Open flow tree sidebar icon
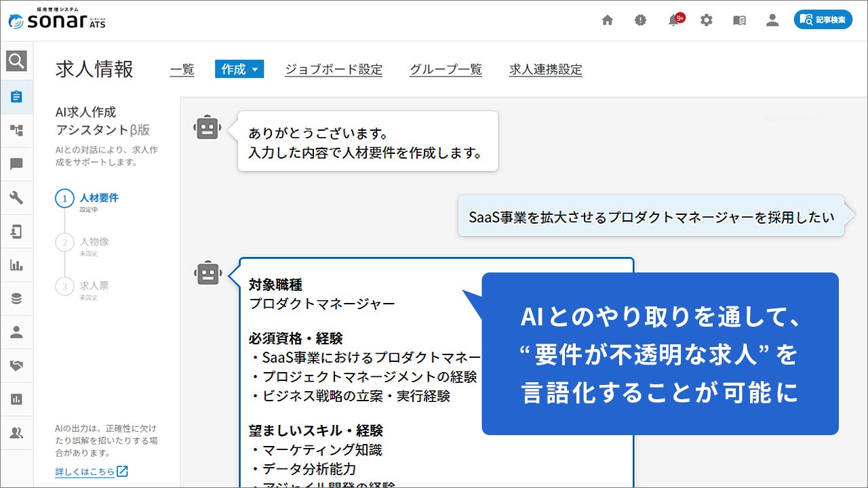This screenshot has width=868, height=488. point(16,130)
